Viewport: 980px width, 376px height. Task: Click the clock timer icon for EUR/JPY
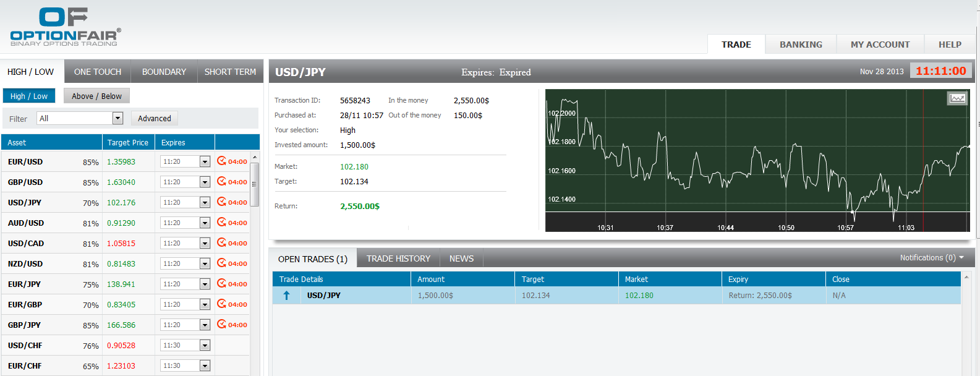221,284
